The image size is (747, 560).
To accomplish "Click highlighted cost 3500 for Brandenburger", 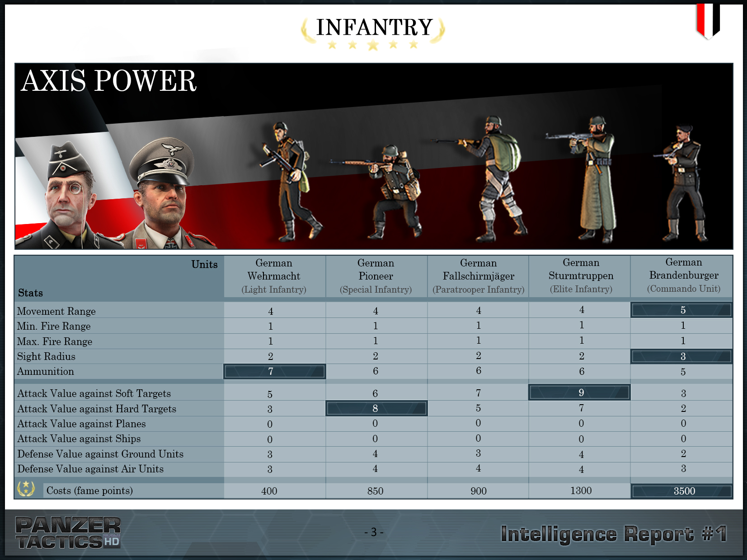I will 682,491.
